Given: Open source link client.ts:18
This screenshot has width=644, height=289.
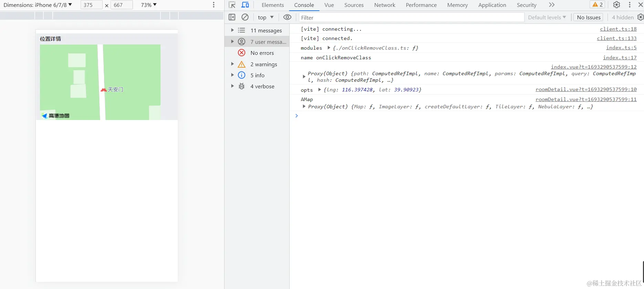Looking at the screenshot, I should pos(618,29).
